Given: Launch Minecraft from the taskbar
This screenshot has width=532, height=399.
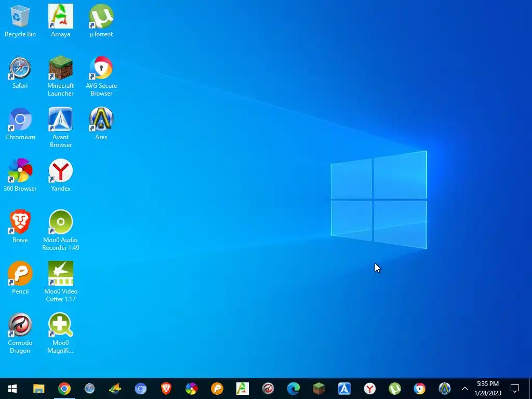Looking at the screenshot, I should tap(318, 389).
